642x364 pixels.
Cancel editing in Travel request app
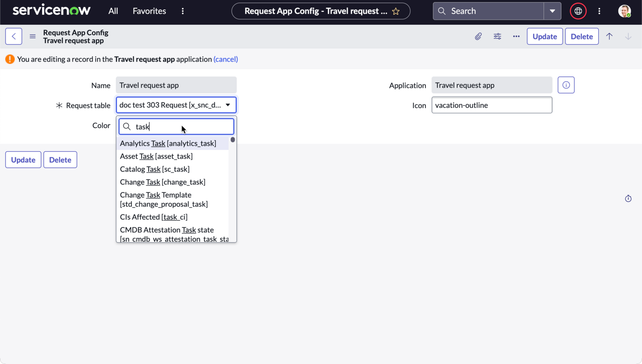point(226,59)
